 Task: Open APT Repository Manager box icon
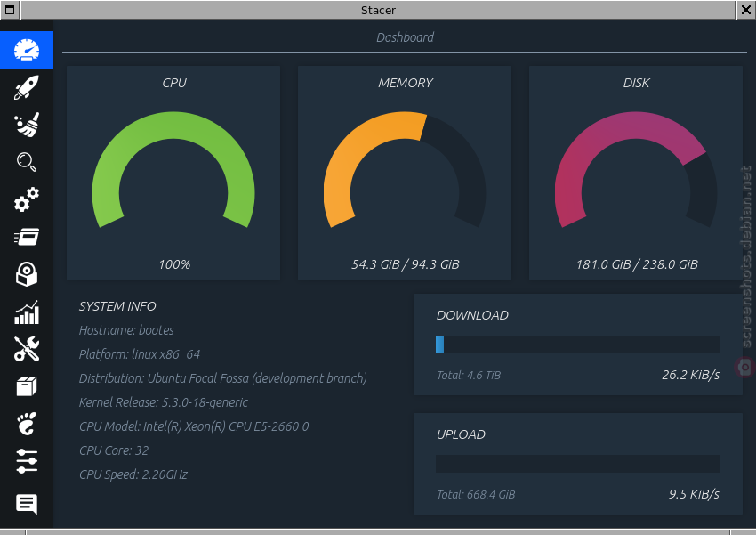click(27, 386)
